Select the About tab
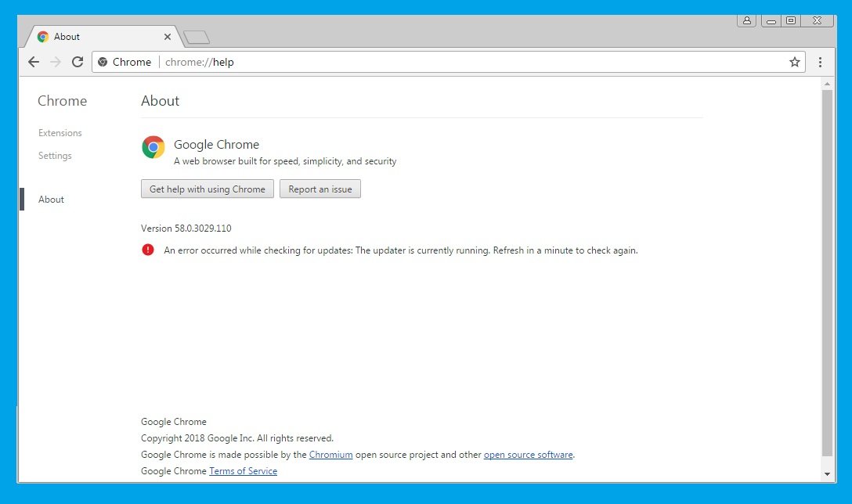 [x=103, y=36]
